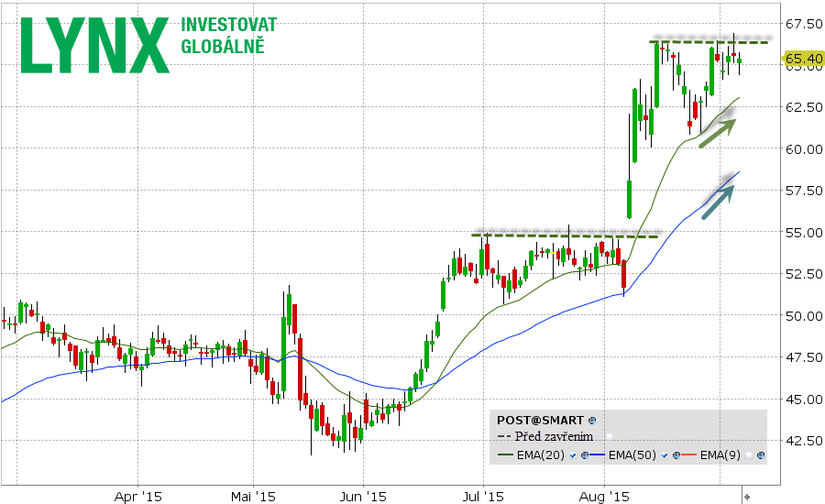The height and width of the screenshot is (504, 825).
Task: Click the Mai '15 date label
Action: (254, 496)
